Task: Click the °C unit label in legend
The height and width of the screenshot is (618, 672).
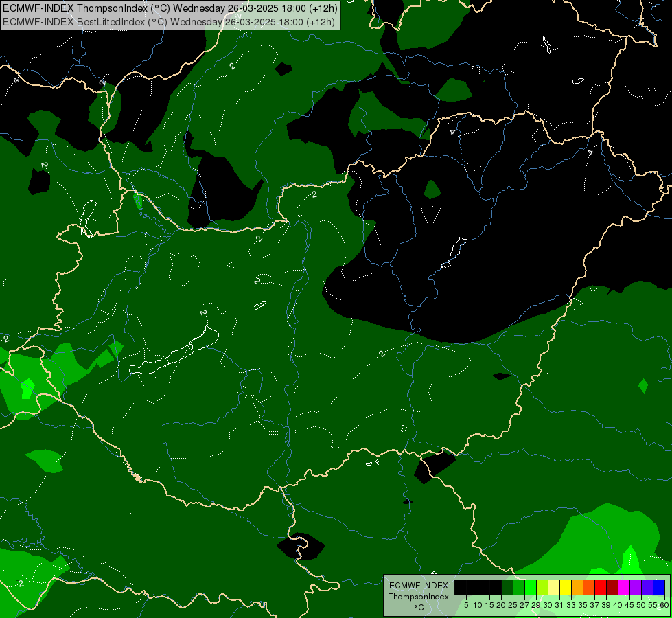Action: (419, 608)
